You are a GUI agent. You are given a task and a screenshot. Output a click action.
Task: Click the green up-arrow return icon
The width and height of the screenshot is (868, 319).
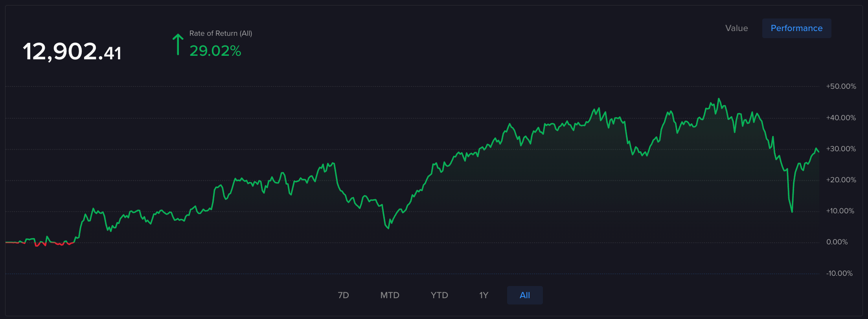pyautogui.click(x=178, y=44)
